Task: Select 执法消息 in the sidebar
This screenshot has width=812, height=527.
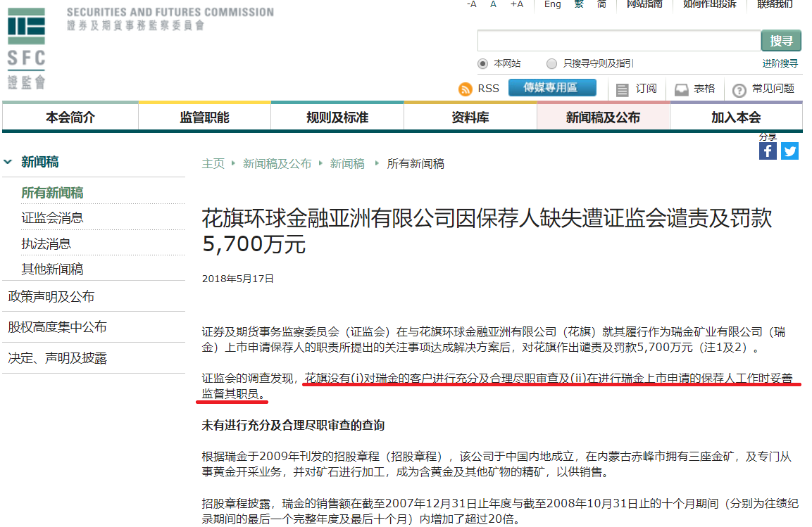Action: [46, 243]
